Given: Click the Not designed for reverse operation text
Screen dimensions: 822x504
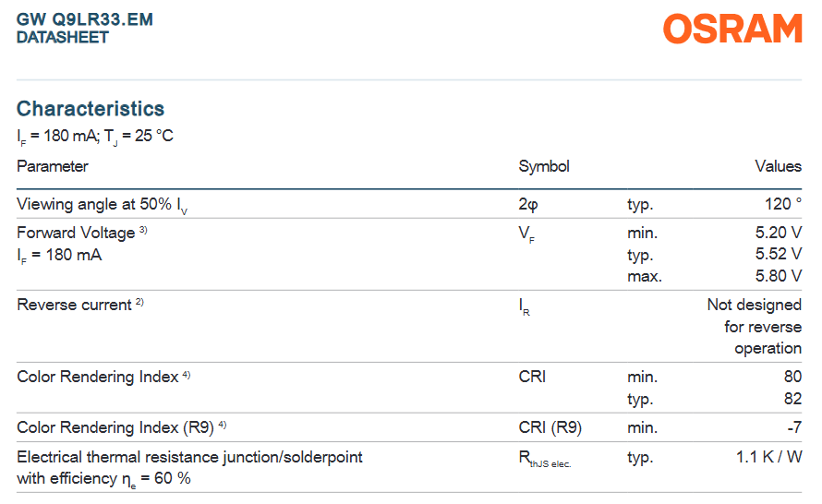Looking at the screenshot, I should (x=755, y=326).
